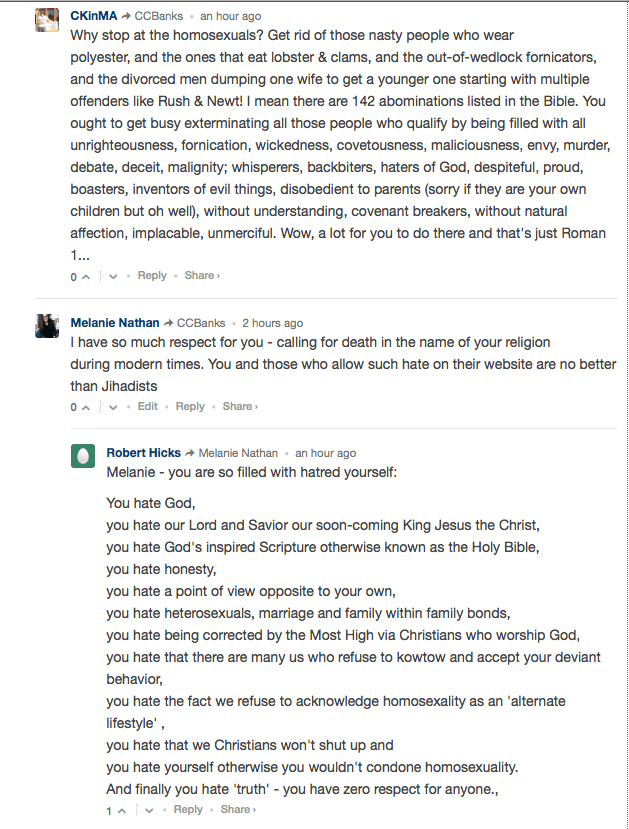
Task: Open the CKinMA username link
Action: (94, 16)
